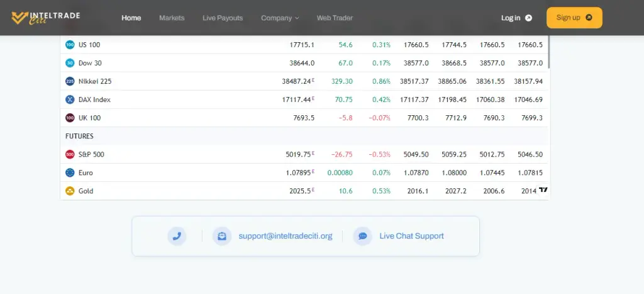Click DAX Index price 17117.44
644x294 pixels.
click(x=297, y=99)
